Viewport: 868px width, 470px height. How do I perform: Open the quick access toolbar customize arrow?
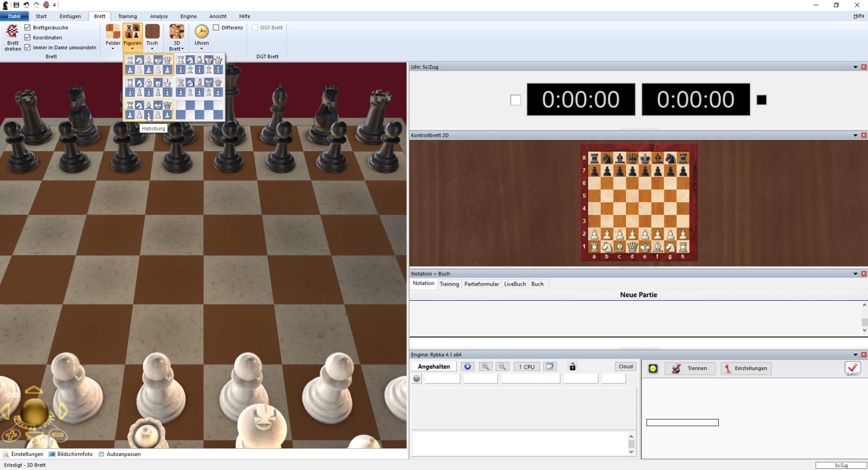(55, 5)
